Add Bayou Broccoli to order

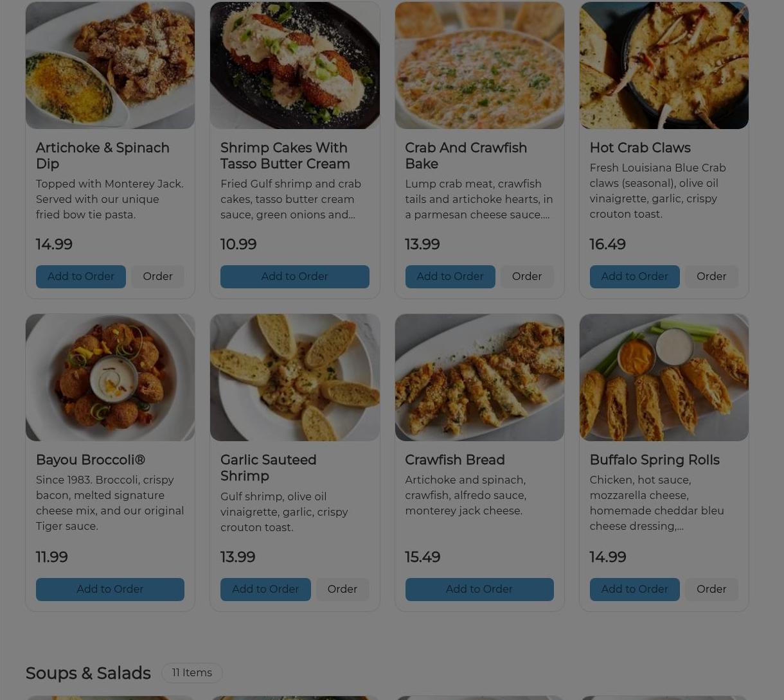coord(110,590)
